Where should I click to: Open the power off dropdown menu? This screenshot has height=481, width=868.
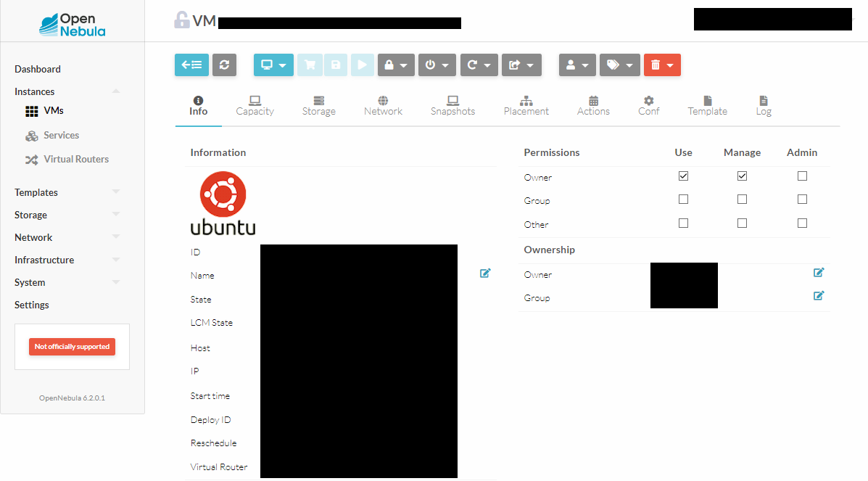437,65
